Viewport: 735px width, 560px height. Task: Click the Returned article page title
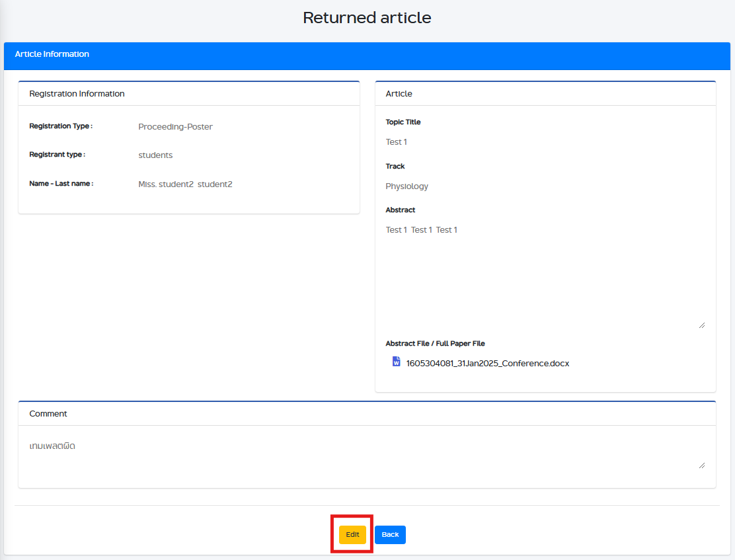pos(367,18)
